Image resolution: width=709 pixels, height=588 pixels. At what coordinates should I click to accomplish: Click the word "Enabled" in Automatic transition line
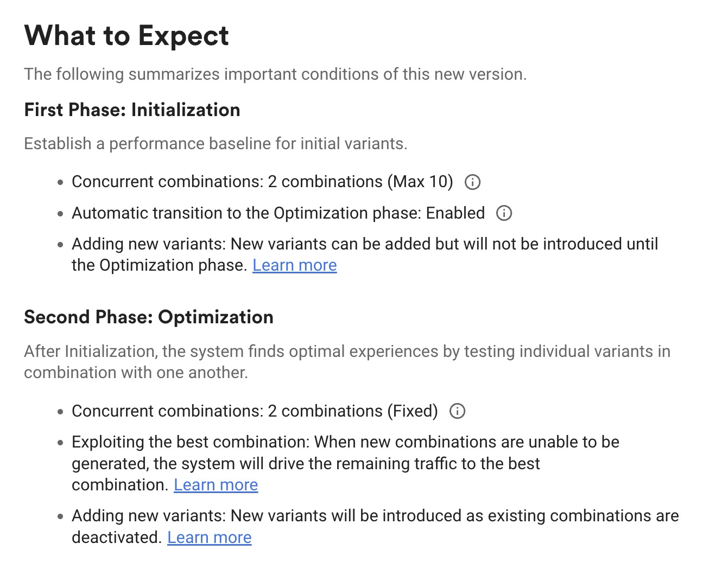click(x=455, y=213)
